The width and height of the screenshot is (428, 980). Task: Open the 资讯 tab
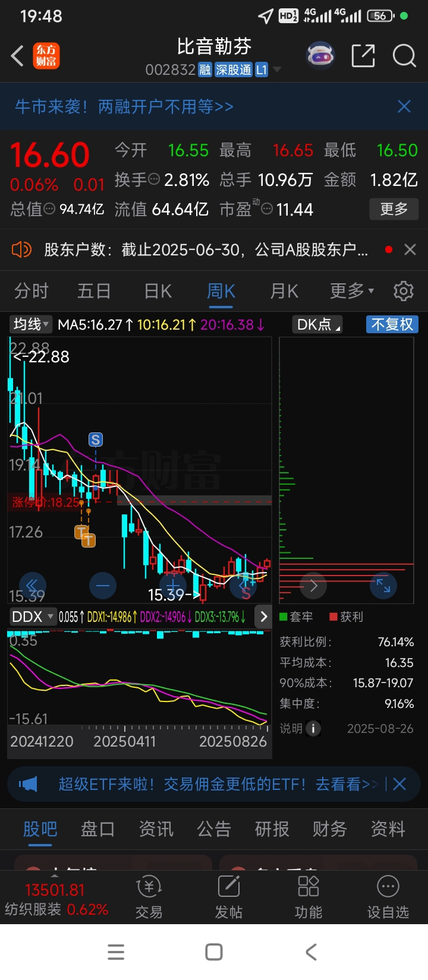[156, 829]
